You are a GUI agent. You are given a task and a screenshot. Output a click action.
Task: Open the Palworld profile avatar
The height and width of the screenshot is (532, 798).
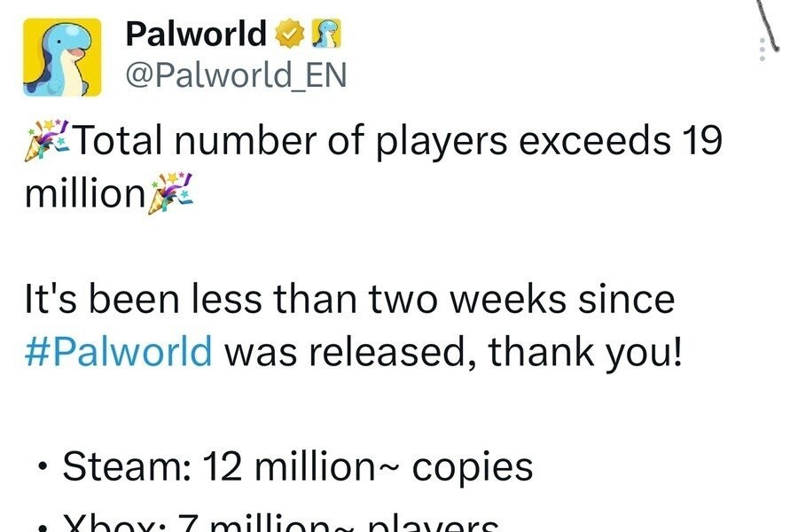[x=60, y=57]
